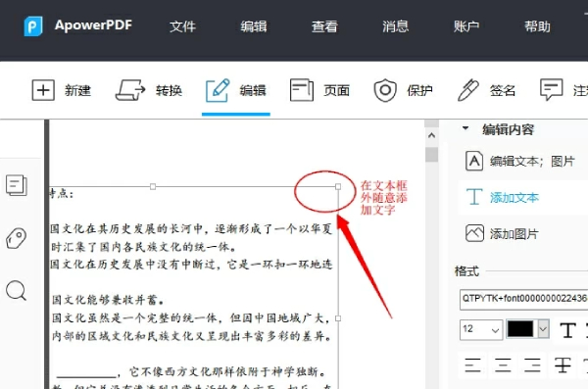The image size is (588, 389).
Task: Select 添加图片 option
Action: click(514, 234)
